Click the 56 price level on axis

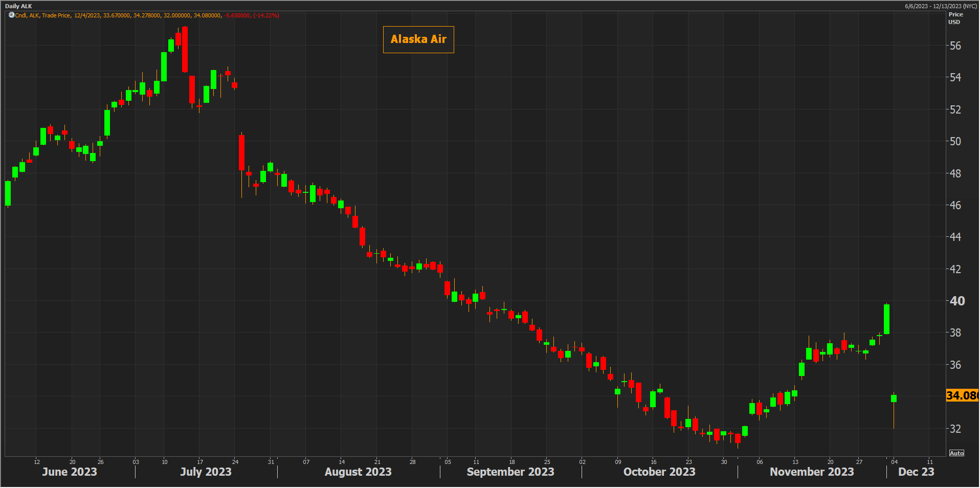point(955,46)
